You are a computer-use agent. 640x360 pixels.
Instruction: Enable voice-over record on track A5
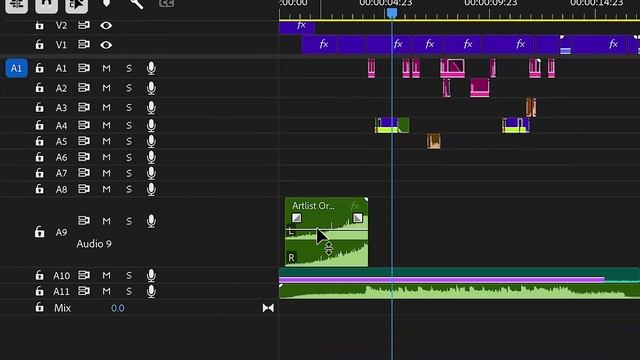(x=151, y=141)
